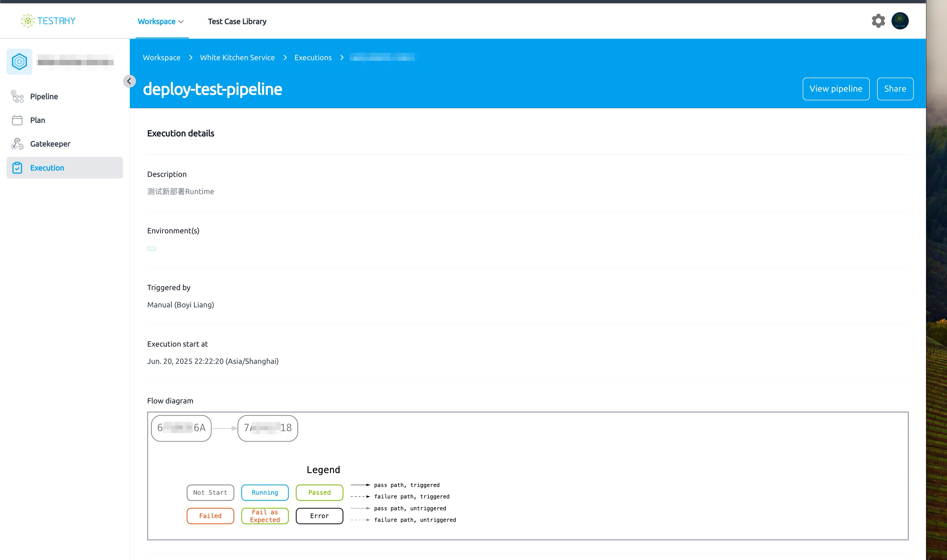Select first flow diagram node ending 6A
Viewport: 947px width, 560px height.
click(x=181, y=428)
